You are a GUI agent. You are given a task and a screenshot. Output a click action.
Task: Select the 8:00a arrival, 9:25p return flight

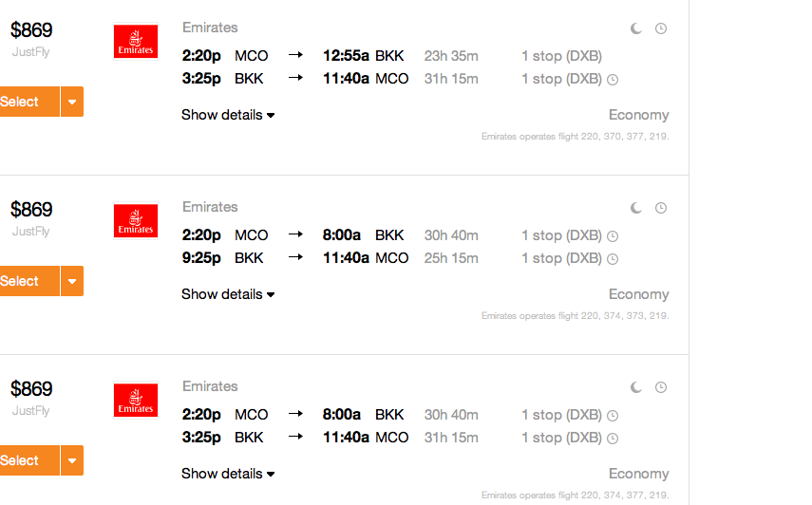(x=29, y=281)
